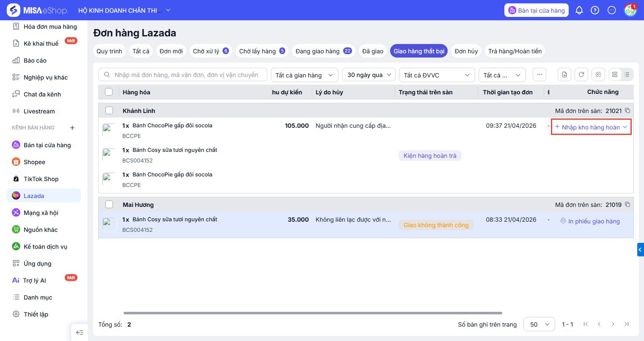The height and width of the screenshot is (341, 644).
Task: Open the 'Tất cả gian hàng' dropdown
Action: click(304, 75)
